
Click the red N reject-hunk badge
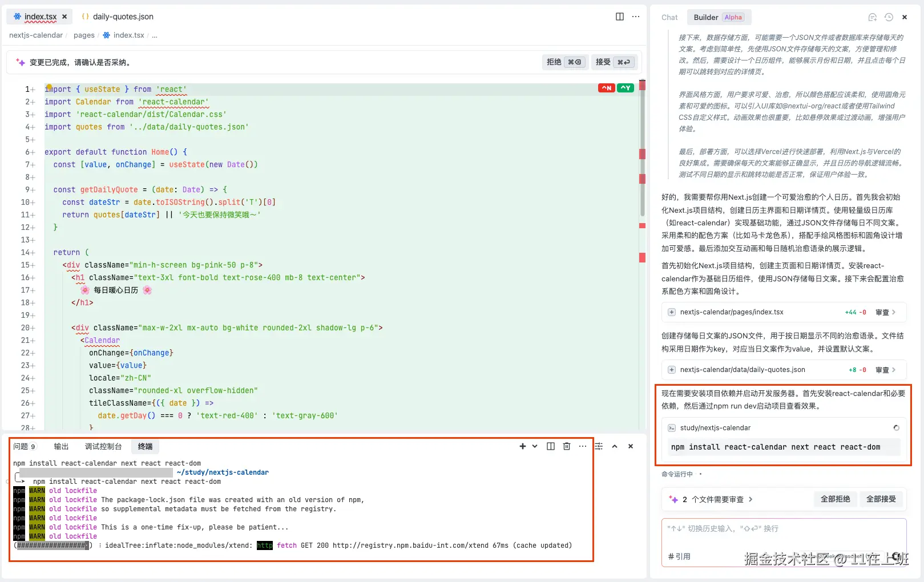[606, 88]
